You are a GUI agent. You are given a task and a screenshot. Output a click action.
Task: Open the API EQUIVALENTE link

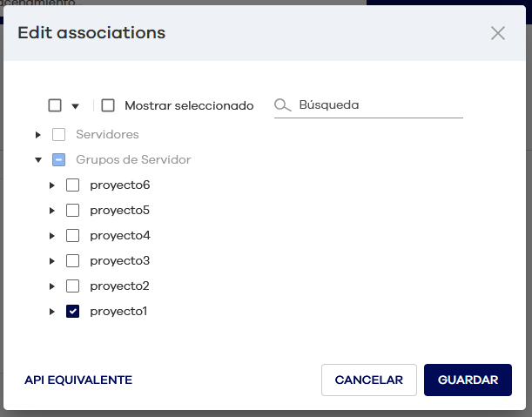coord(78,380)
